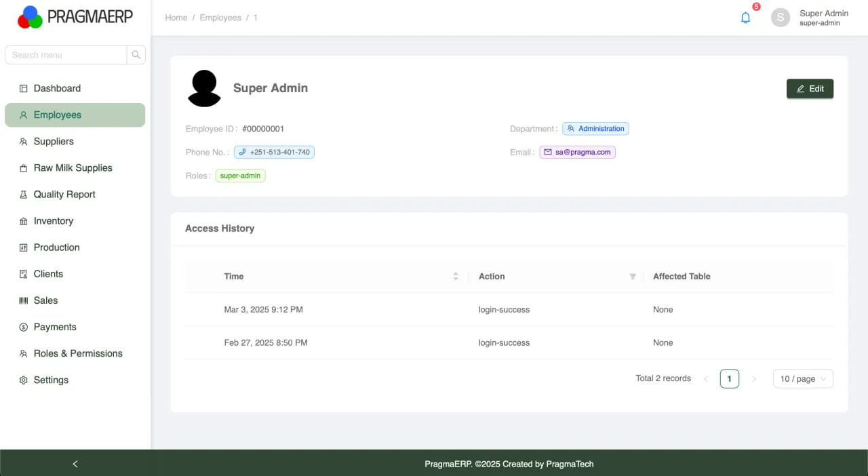Click the Payments dollar icon
This screenshot has height=476, width=868.
[24, 327]
